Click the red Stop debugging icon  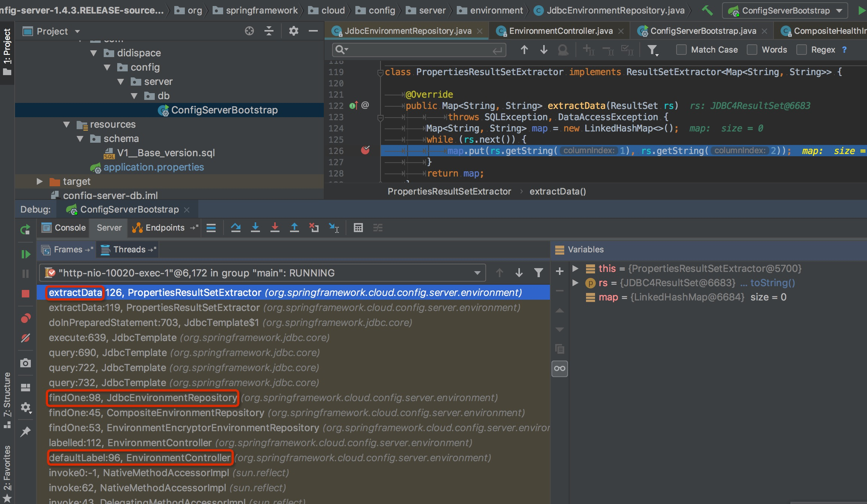pyautogui.click(x=26, y=294)
